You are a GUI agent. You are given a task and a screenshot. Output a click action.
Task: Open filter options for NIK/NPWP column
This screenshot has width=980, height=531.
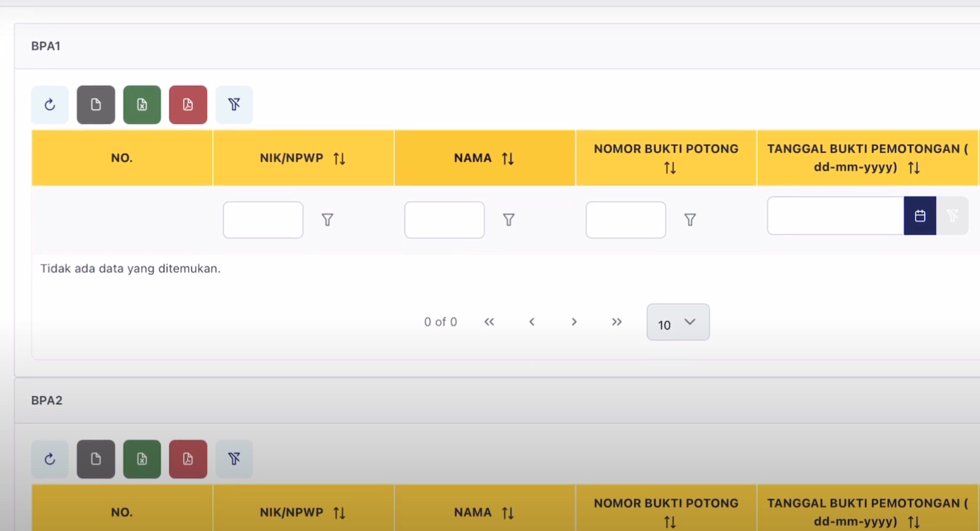click(327, 219)
